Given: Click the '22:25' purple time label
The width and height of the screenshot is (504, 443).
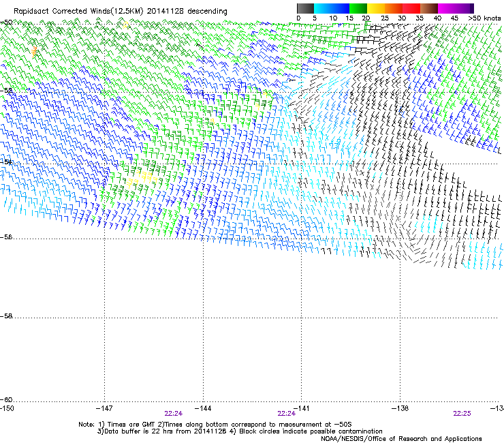Looking at the screenshot, I should (462, 414).
